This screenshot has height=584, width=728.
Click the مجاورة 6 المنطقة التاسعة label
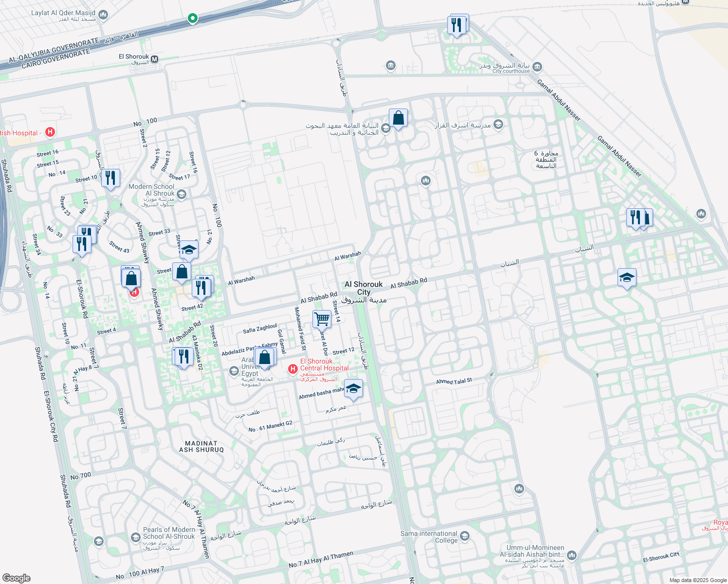coord(546,160)
